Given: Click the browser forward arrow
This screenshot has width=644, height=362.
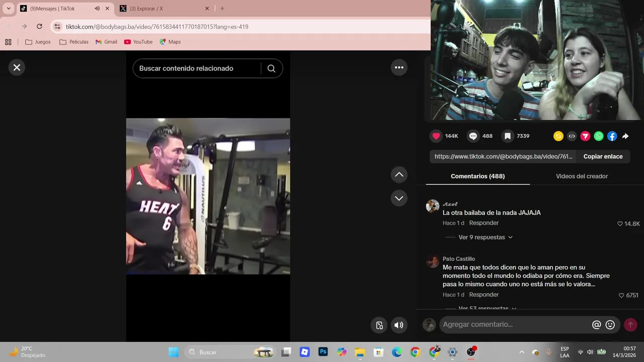Looking at the screenshot, I should 24,27.
